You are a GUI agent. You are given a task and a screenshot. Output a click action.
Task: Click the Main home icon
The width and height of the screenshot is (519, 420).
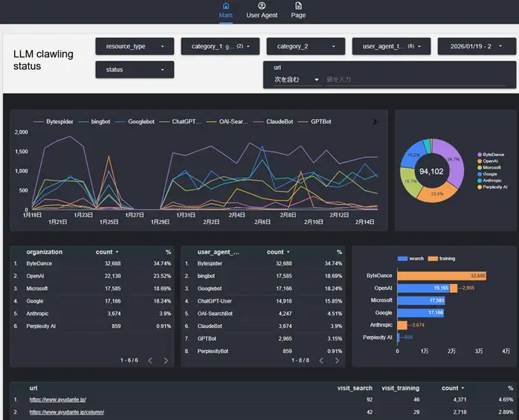(x=226, y=6)
